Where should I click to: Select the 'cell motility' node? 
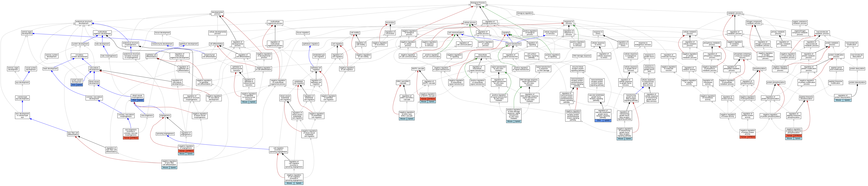pos(355,33)
